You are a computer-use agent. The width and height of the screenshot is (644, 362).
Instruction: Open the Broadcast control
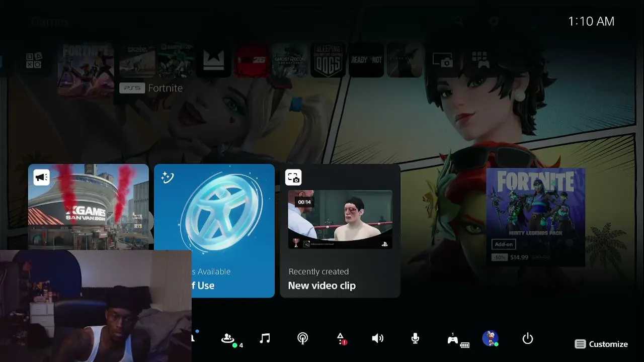(302, 338)
